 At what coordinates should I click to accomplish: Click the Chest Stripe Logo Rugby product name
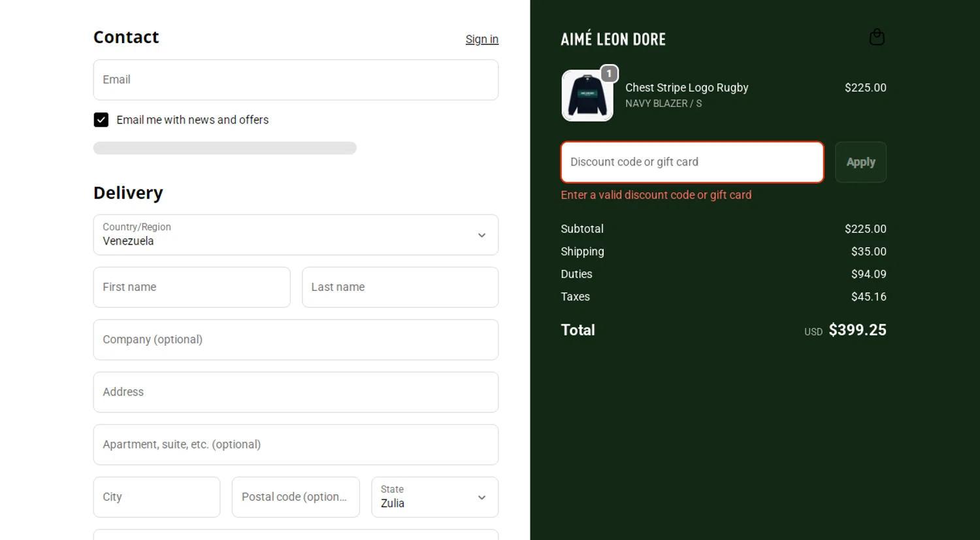pos(687,88)
